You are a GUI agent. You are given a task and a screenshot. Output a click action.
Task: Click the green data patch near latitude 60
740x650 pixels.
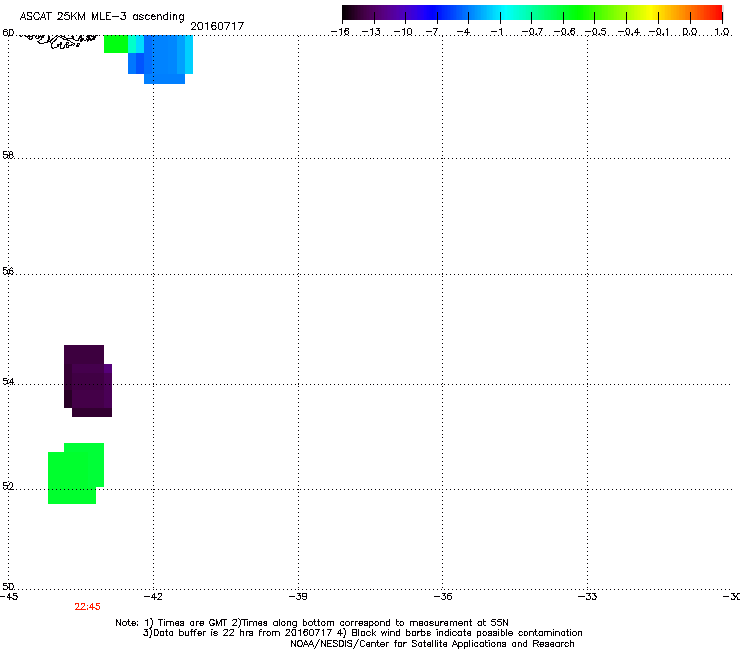tap(116, 44)
